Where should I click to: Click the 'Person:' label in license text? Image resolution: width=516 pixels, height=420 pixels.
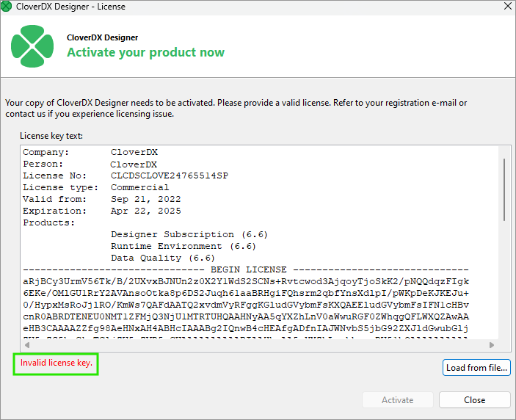pos(43,164)
